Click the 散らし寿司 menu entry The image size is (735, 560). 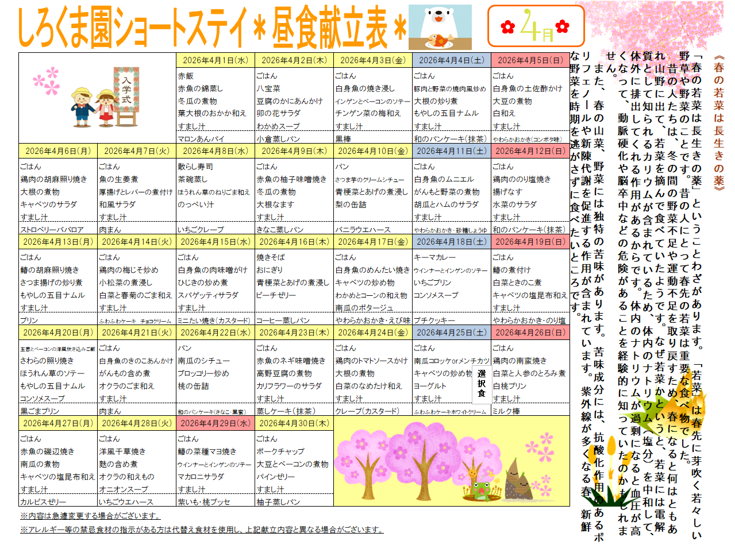195,167
